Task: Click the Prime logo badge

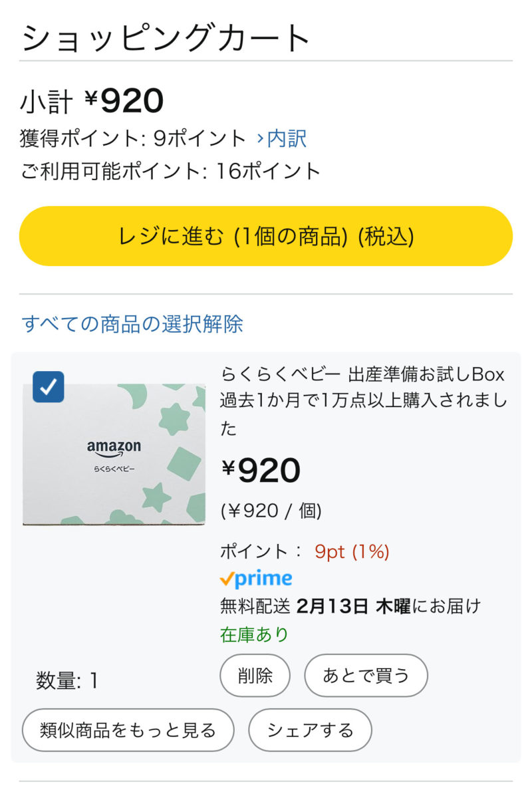Action: pyautogui.click(x=256, y=579)
